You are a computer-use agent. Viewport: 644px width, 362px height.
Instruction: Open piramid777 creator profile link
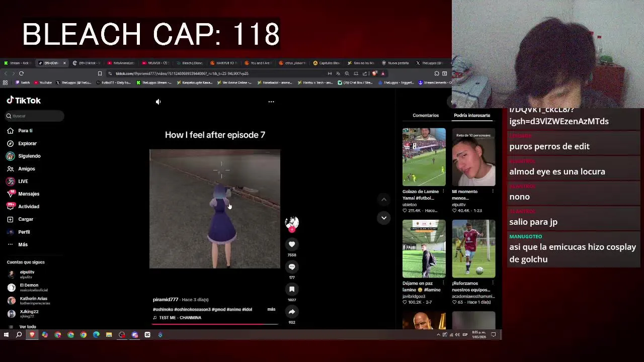166,300
